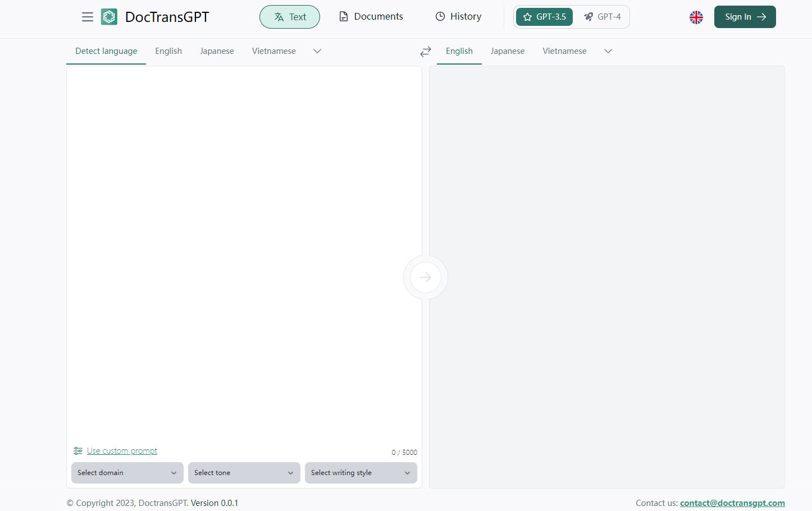Open the hamburger menu icon
812x511 pixels.
[x=88, y=17]
